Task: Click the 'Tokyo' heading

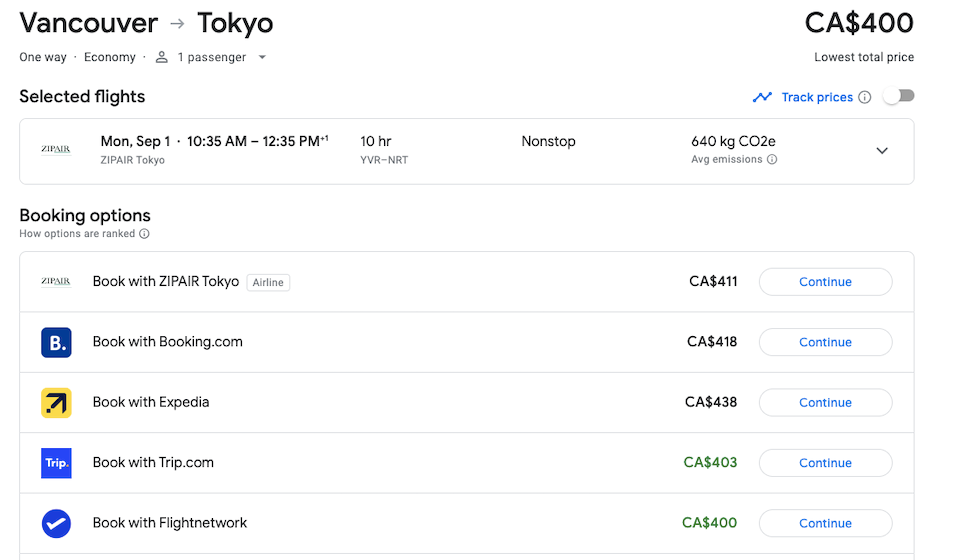Action: 235,24
